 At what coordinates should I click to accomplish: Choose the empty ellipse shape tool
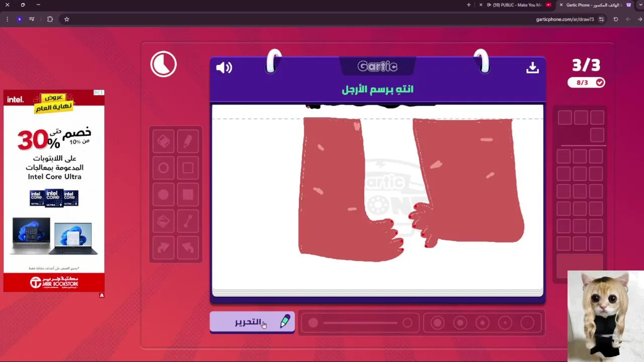[x=164, y=168]
